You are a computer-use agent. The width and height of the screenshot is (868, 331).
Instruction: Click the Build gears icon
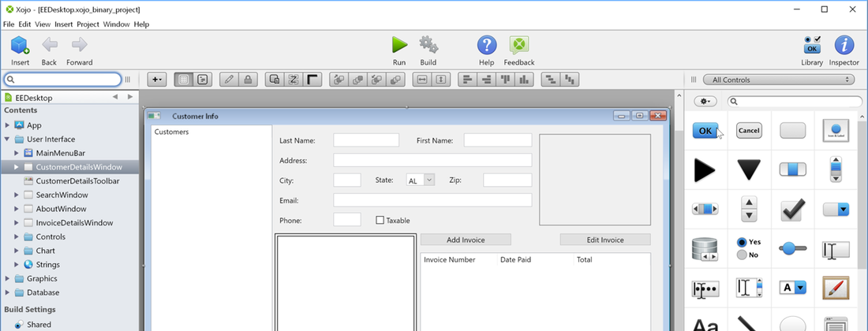428,45
